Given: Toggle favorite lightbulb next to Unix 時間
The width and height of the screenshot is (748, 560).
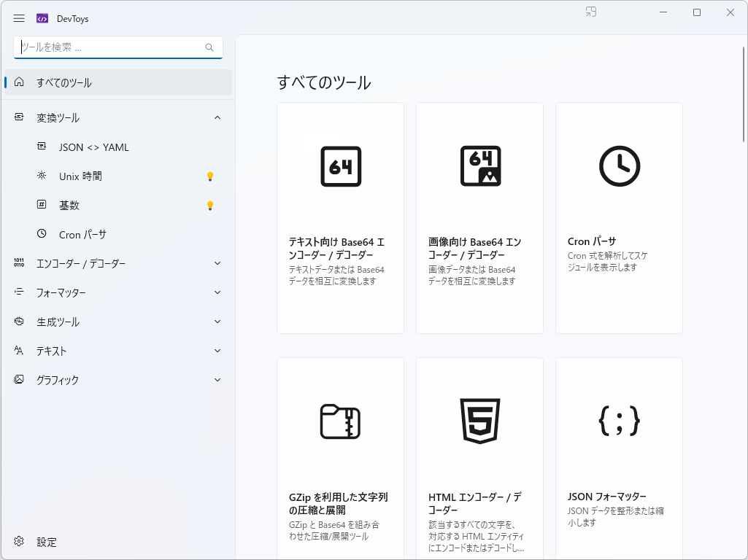Looking at the screenshot, I should [210, 176].
